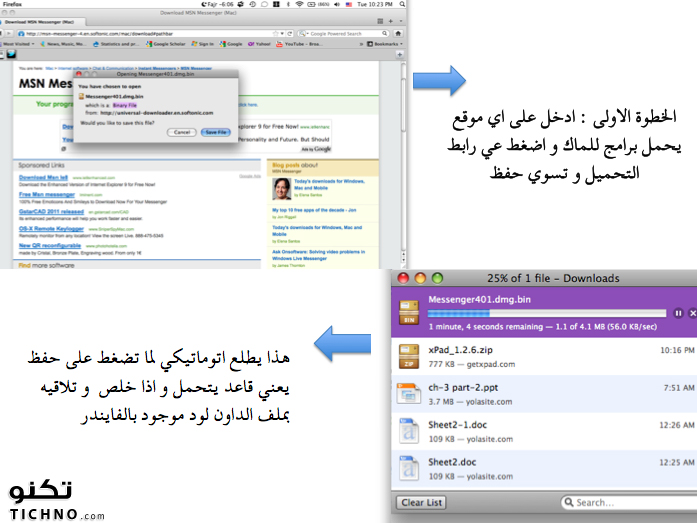Viewport: 697px width, 523px height.
Task: Select the ch-3 part-2.ppt file name
Action: click(463, 387)
